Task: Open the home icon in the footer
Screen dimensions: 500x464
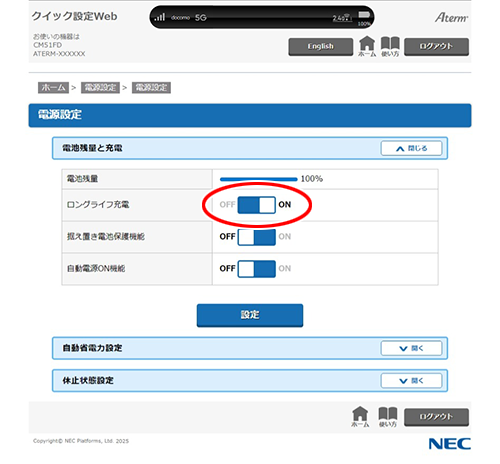Action: tap(360, 416)
